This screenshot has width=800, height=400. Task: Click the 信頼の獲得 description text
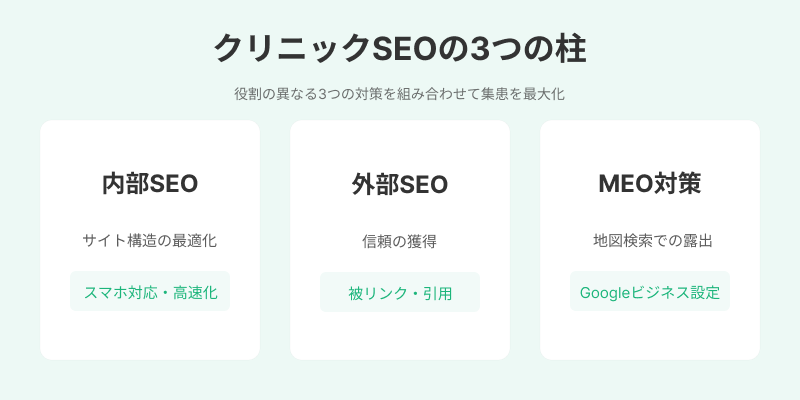click(400, 241)
